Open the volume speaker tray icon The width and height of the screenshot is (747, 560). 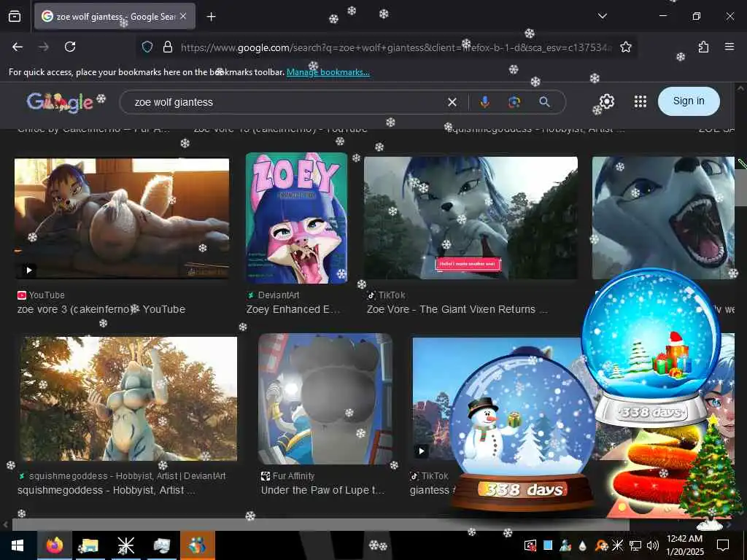coord(653,545)
